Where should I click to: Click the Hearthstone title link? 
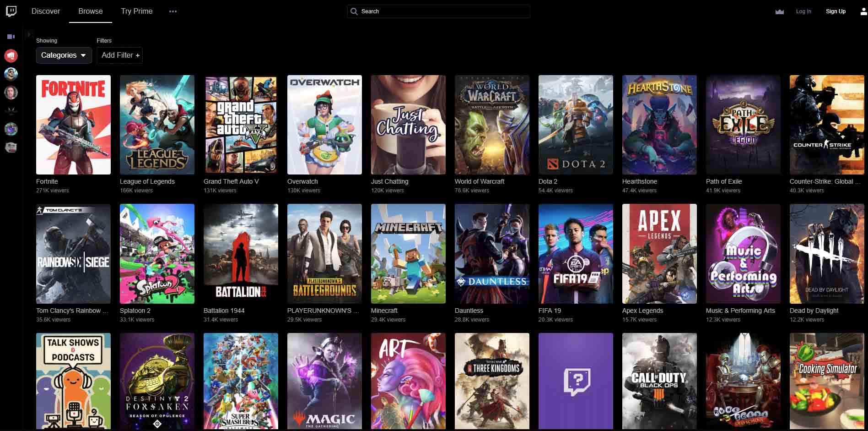(640, 181)
